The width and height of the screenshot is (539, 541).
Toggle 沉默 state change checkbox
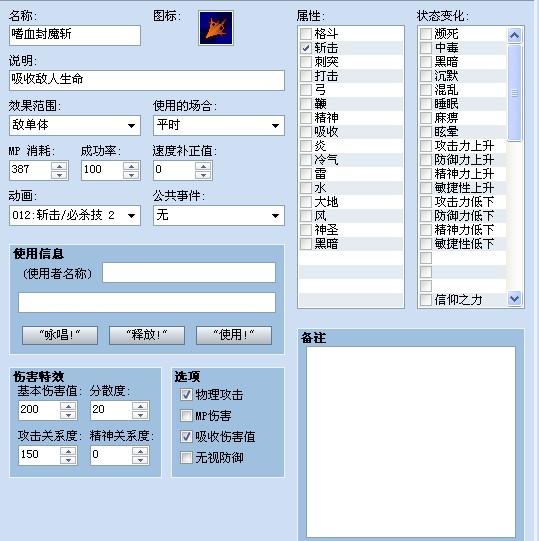point(426,76)
